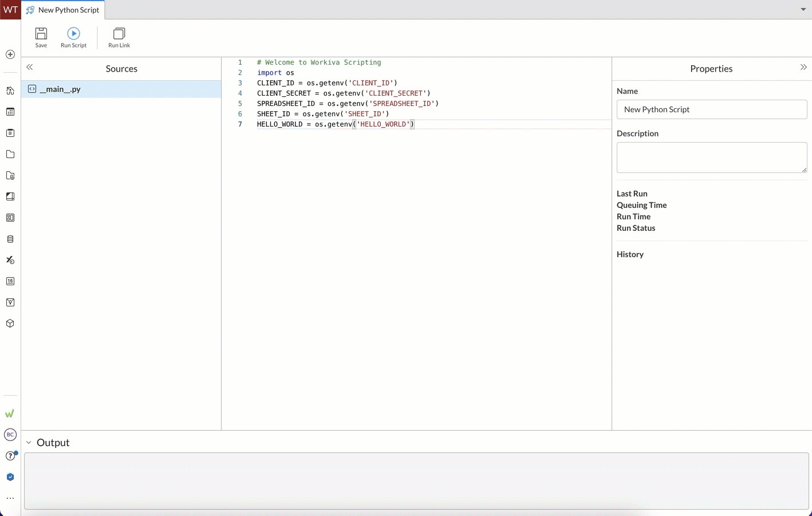
Task: Click the Description text area
Action: click(712, 157)
